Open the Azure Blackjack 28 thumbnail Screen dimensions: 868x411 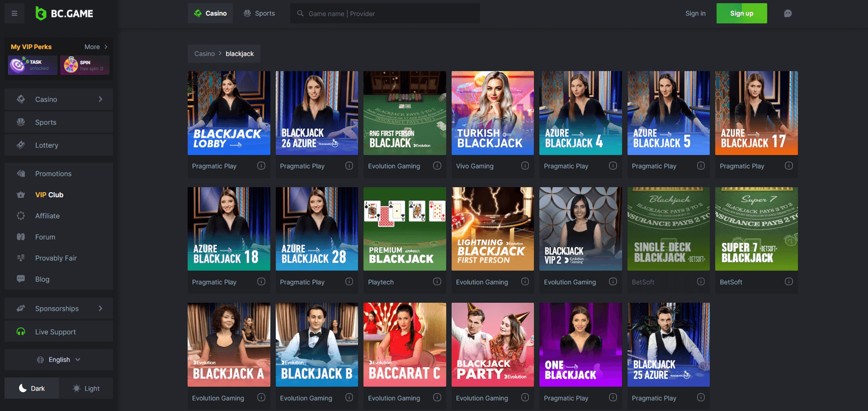[317, 229]
